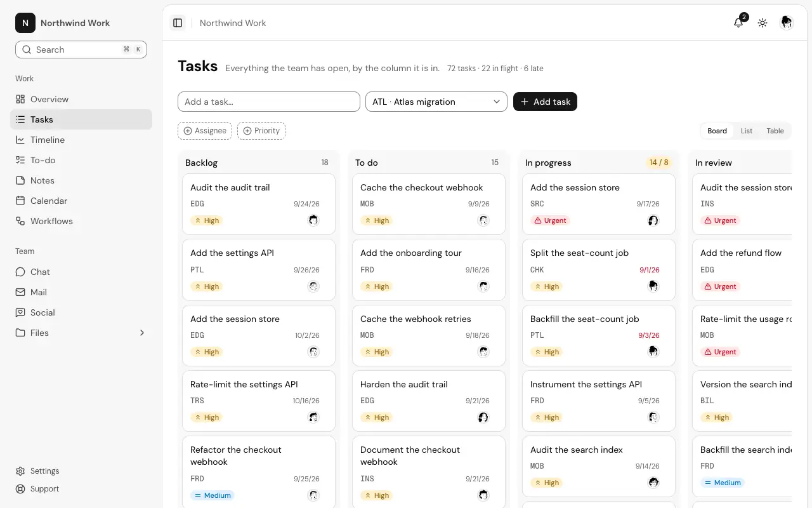This screenshot has width=812, height=508.
Task: Click the TRS project code
Action: [197, 401]
